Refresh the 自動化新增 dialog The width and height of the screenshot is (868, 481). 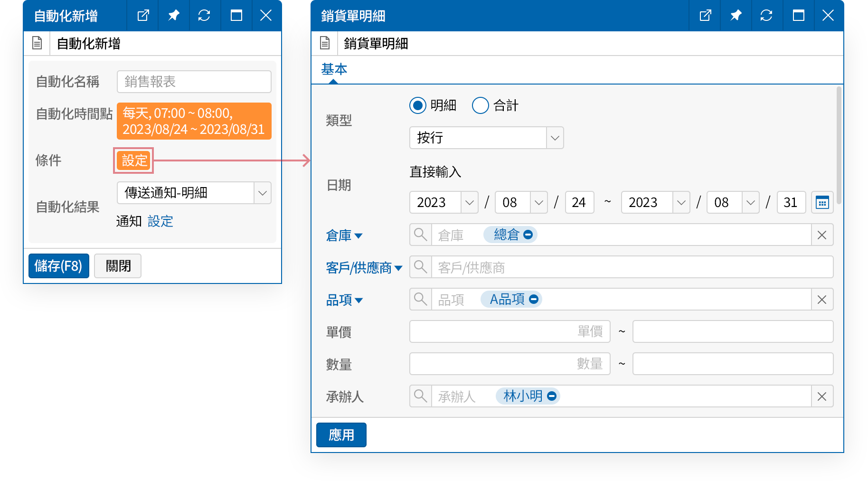(x=205, y=15)
